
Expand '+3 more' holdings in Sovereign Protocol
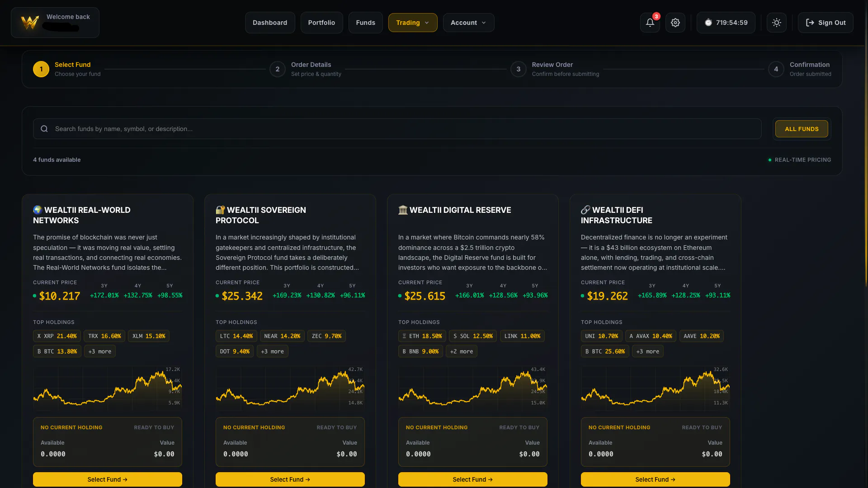tap(273, 351)
